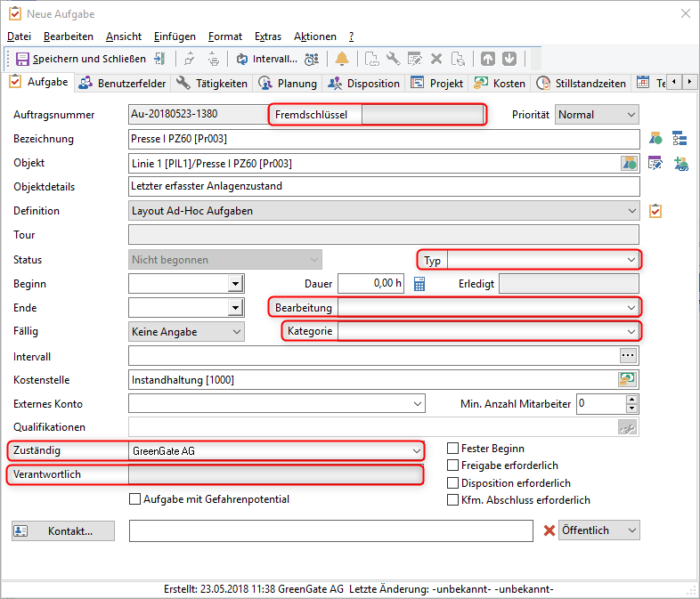Switch to the Benutzerfelder tab
700x599 pixels.
pyautogui.click(x=122, y=84)
